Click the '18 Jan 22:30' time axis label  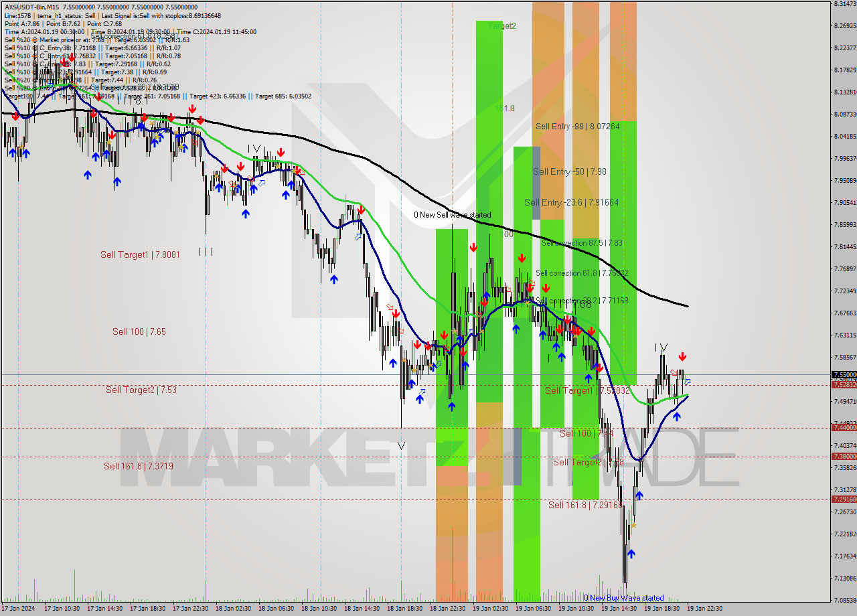[x=447, y=609]
